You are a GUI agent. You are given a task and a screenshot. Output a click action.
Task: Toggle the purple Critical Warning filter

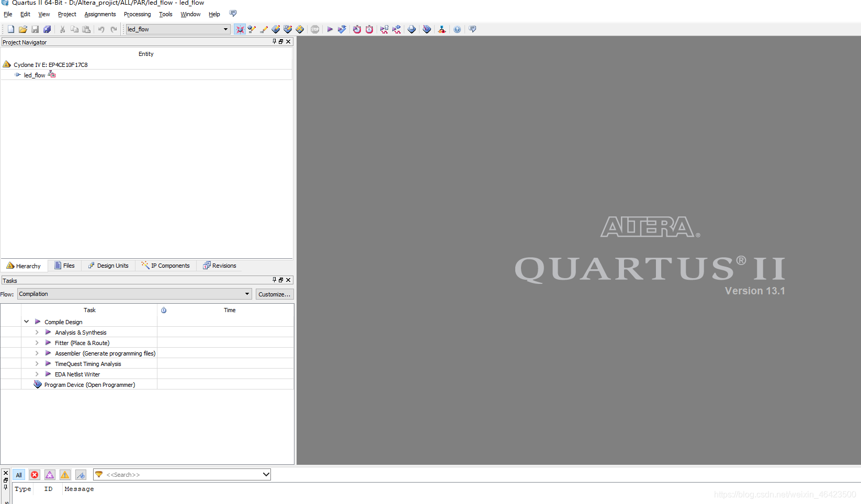[50, 475]
